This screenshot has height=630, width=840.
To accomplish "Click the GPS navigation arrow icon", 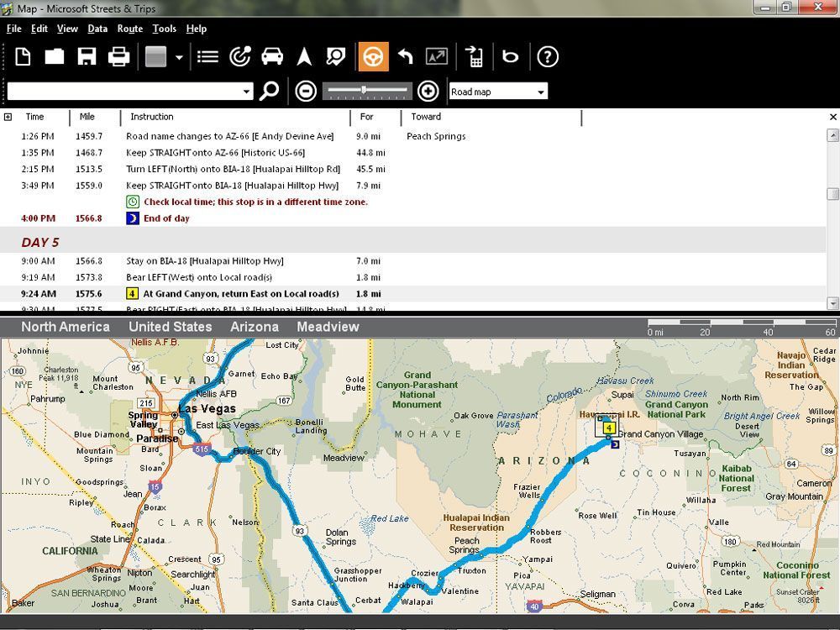I will tap(304, 57).
